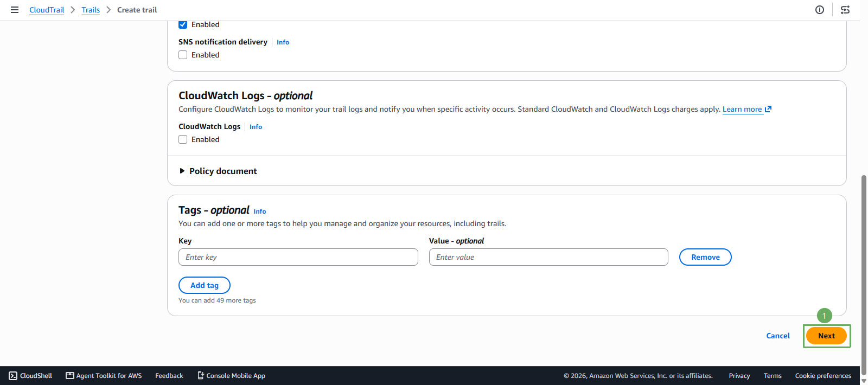
Task: Open the preferences settings icon top right
Action: [845, 10]
